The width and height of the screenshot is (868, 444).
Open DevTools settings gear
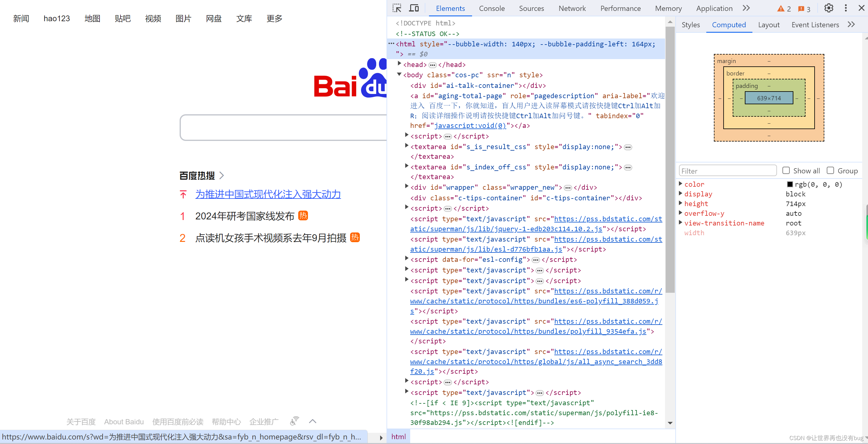coord(829,8)
